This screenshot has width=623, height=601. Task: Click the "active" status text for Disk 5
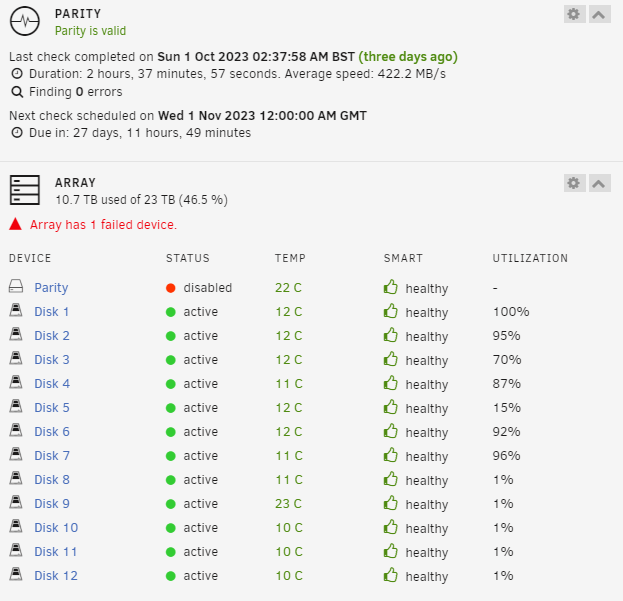pyautogui.click(x=201, y=408)
